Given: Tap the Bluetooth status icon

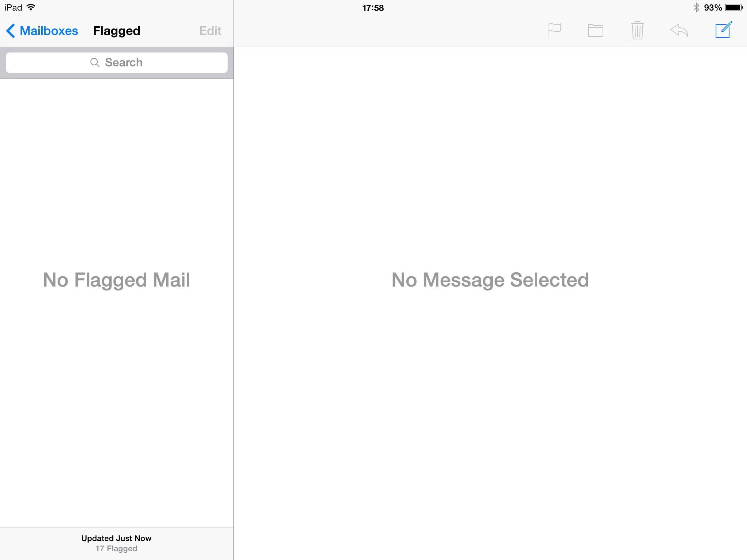Looking at the screenshot, I should [696, 7].
